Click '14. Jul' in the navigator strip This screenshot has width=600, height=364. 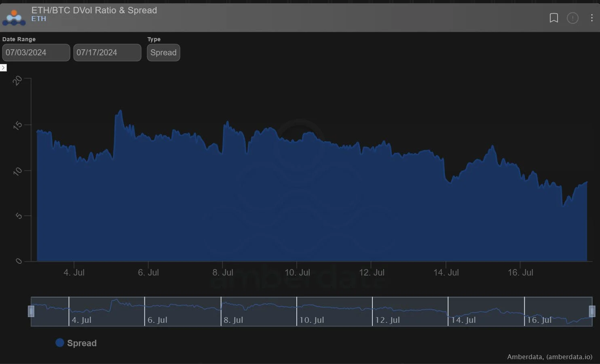tap(463, 320)
